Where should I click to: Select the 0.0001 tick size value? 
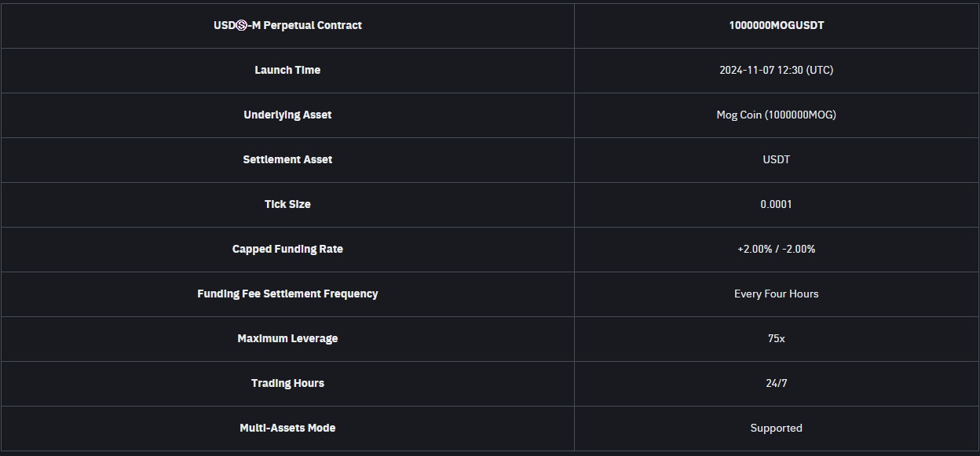(776, 204)
